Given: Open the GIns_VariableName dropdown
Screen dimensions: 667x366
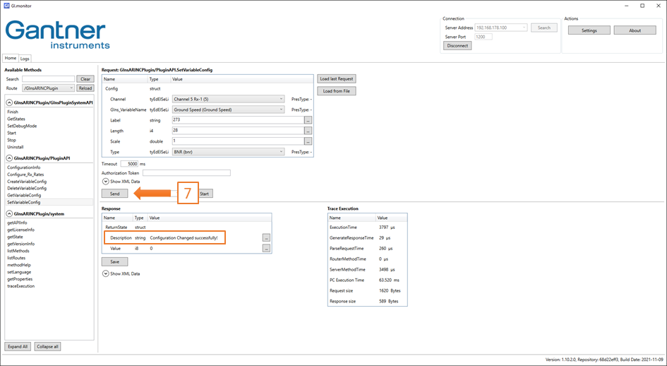Looking at the screenshot, I should [x=228, y=110].
